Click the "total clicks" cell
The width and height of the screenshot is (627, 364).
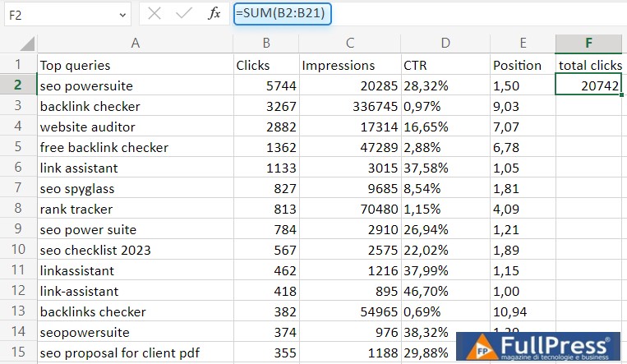point(589,65)
